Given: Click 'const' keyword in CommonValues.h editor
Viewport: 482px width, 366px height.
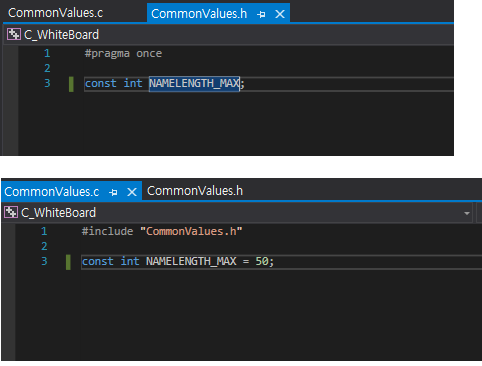Looking at the screenshot, I should 100,83.
